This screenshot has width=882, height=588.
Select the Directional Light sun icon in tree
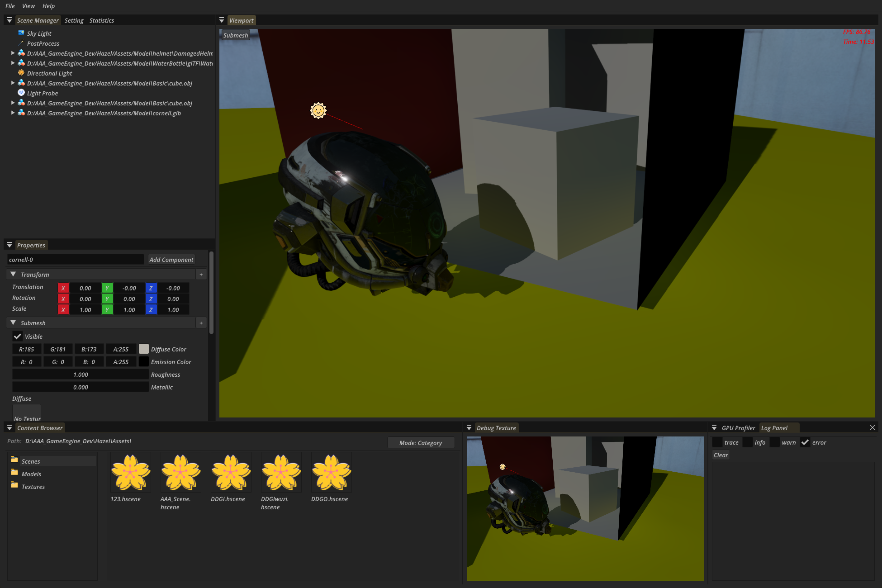click(21, 73)
